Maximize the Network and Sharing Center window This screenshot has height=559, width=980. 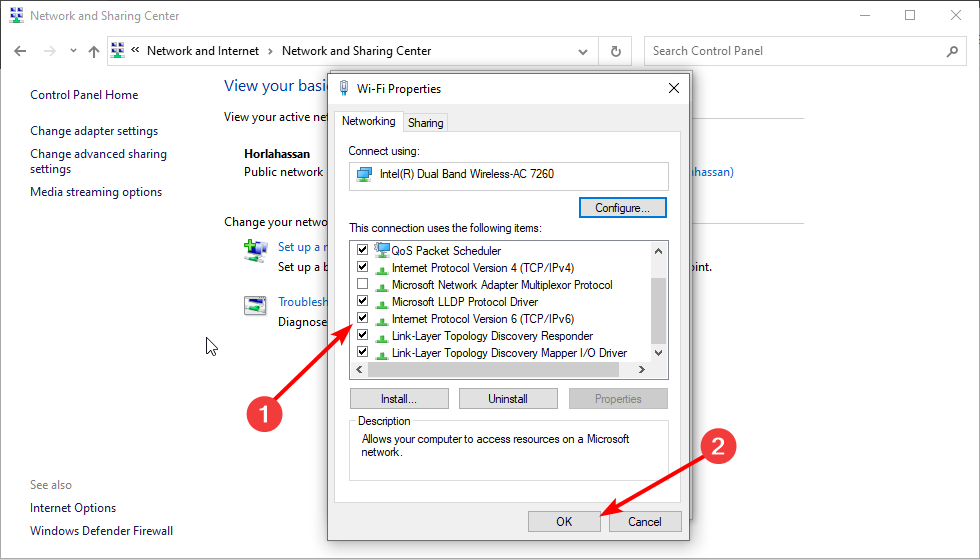pyautogui.click(x=910, y=16)
